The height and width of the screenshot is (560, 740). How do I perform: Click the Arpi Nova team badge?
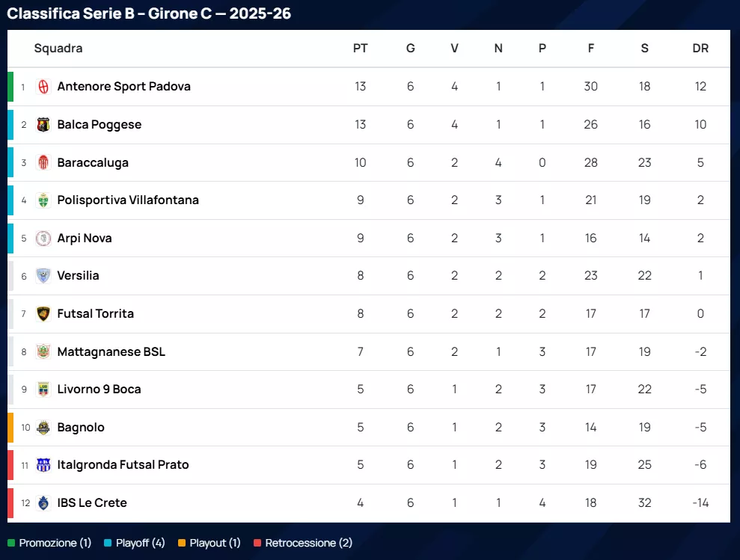tap(43, 239)
